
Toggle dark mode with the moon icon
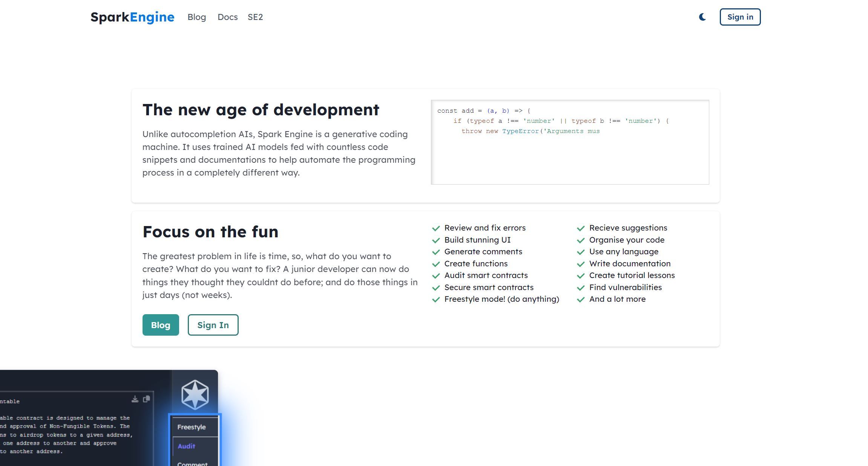point(702,17)
